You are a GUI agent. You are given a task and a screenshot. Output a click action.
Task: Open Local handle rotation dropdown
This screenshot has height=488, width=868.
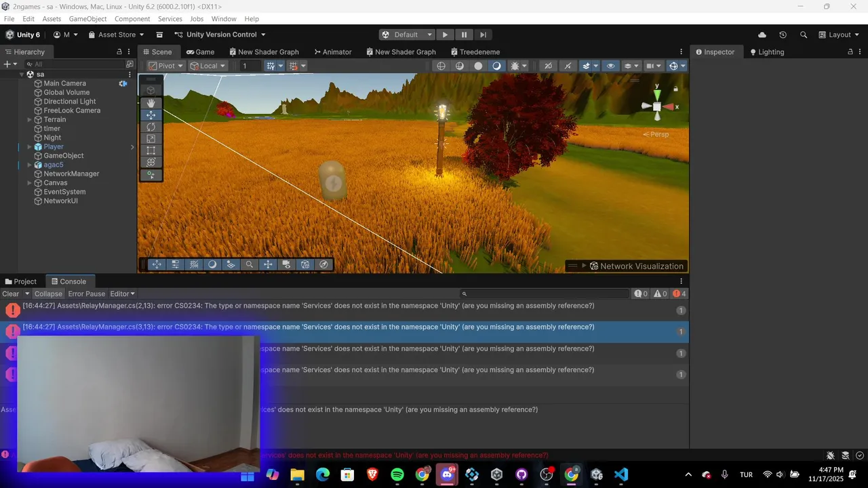point(208,66)
